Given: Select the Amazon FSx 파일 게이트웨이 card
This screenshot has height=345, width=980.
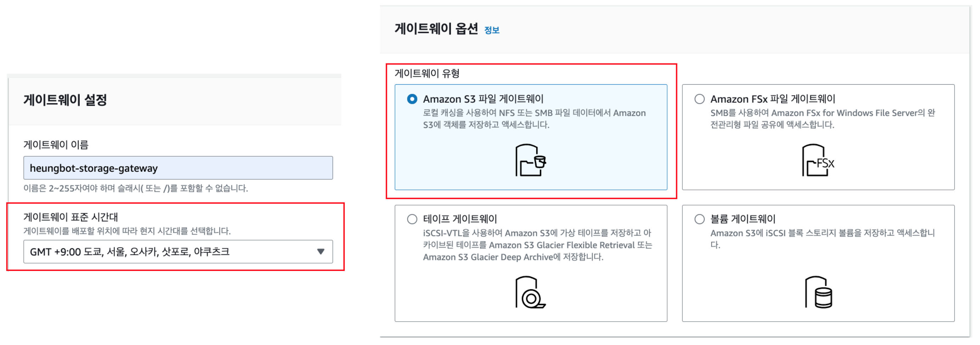Looking at the screenshot, I should [x=818, y=137].
